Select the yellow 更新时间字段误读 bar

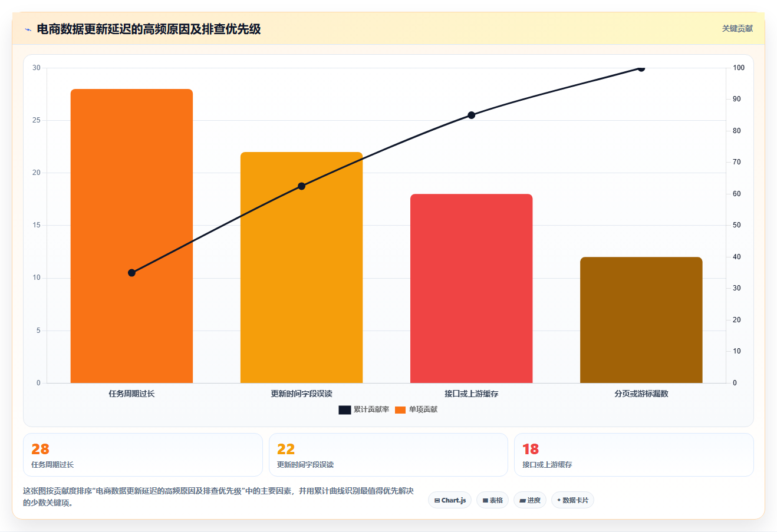click(x=301, y=267)
